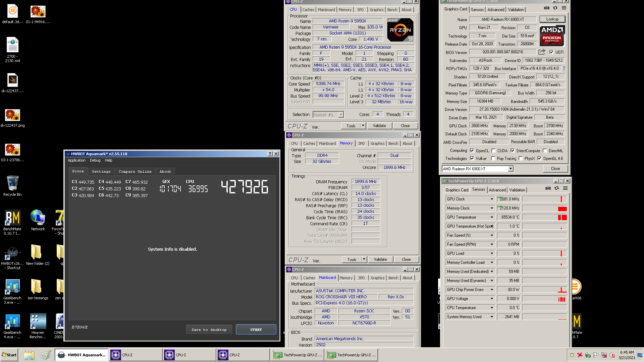Open GPU-Z hamburger menu in Graphics Card window

pyautogui.click(x=564, y=8)
